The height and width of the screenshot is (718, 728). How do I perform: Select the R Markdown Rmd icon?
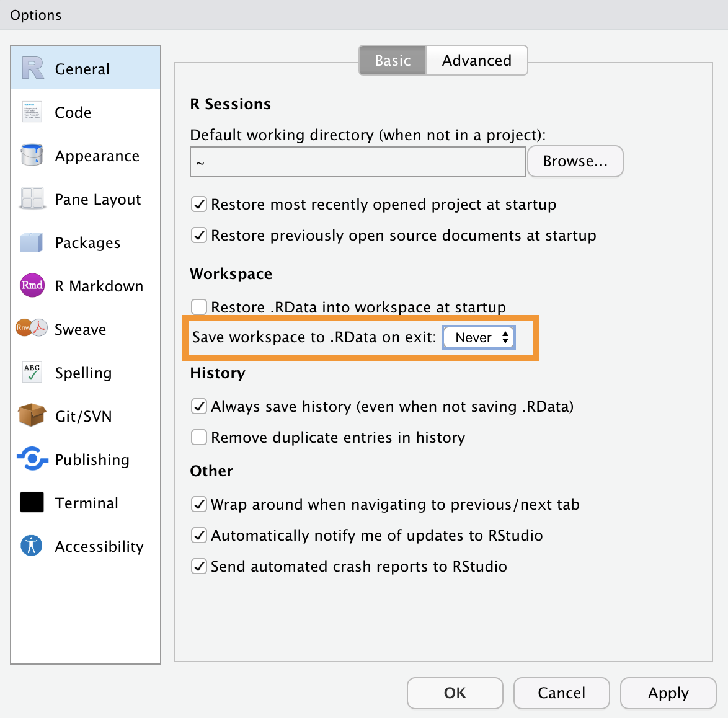32,285
